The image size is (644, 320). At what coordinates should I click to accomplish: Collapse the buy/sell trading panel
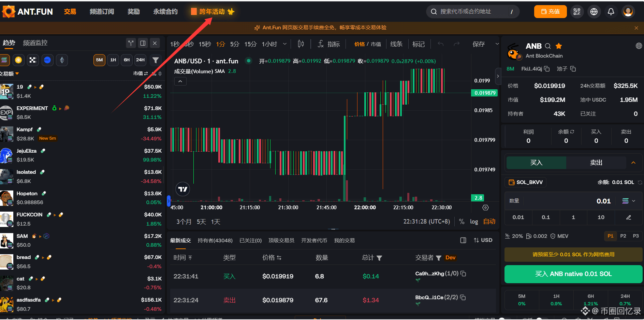(633, 163)
